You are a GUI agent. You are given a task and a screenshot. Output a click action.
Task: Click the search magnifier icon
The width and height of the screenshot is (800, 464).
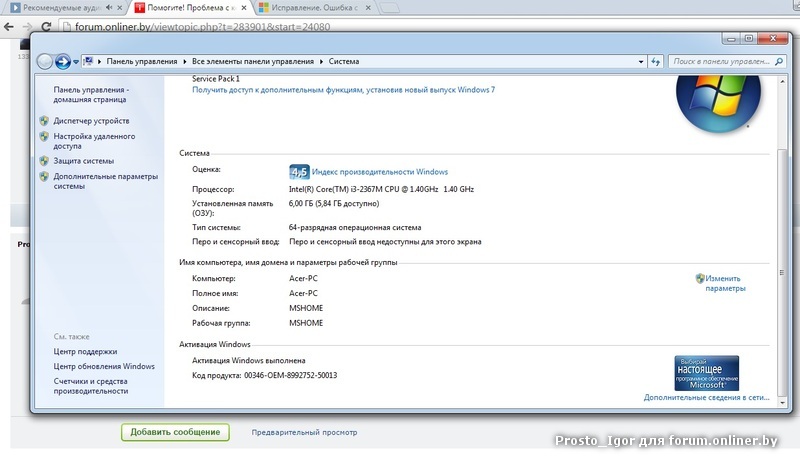tap(779, 61)
